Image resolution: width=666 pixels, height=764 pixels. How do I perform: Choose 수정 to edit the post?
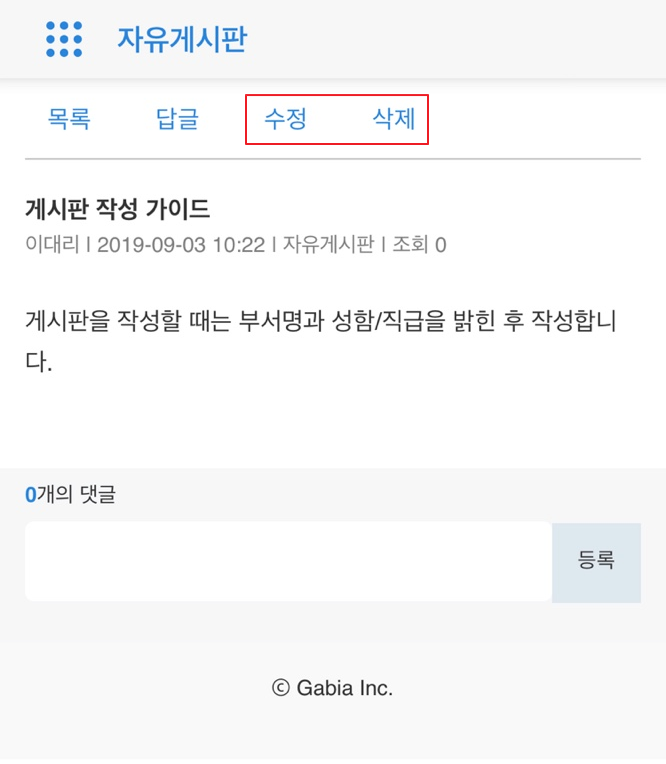pyautogui.click(x=285, y=119)
